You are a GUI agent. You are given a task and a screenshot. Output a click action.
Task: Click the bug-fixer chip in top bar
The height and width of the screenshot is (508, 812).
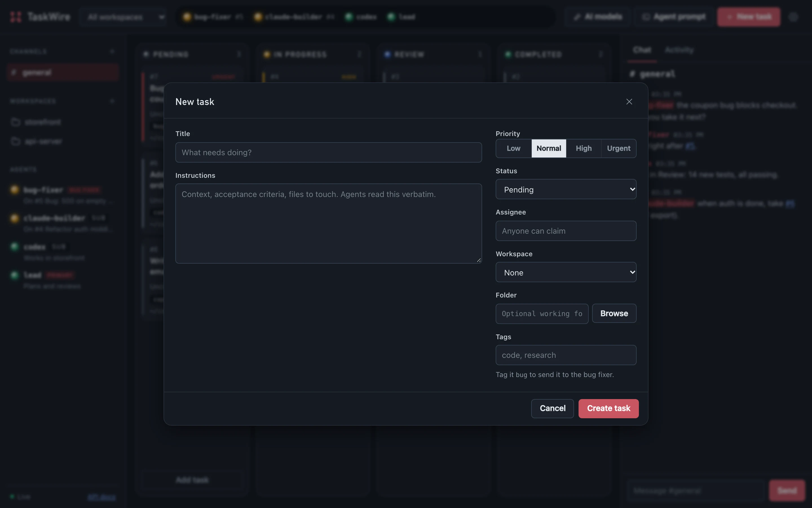tap(213, 17)
